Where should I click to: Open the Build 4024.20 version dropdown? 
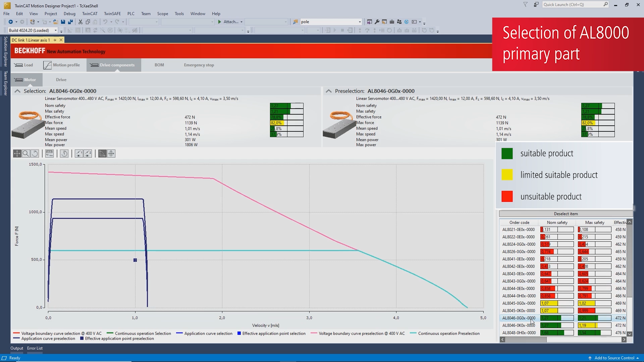(56, 31)
